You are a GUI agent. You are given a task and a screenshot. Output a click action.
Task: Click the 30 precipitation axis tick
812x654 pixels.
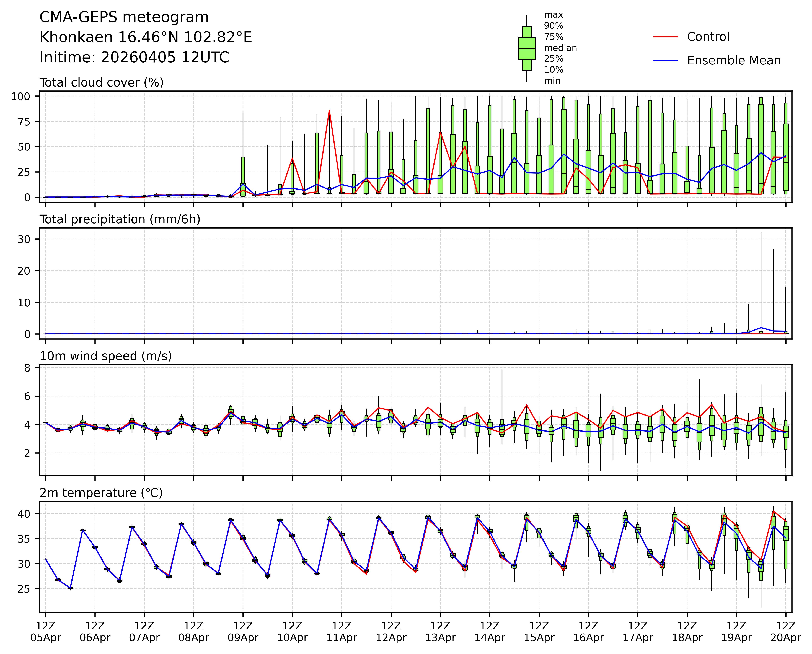point(24,239)
